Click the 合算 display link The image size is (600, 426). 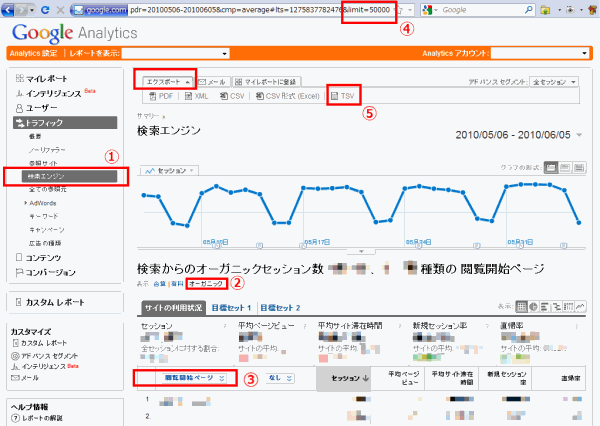click(x=160, y=284)
